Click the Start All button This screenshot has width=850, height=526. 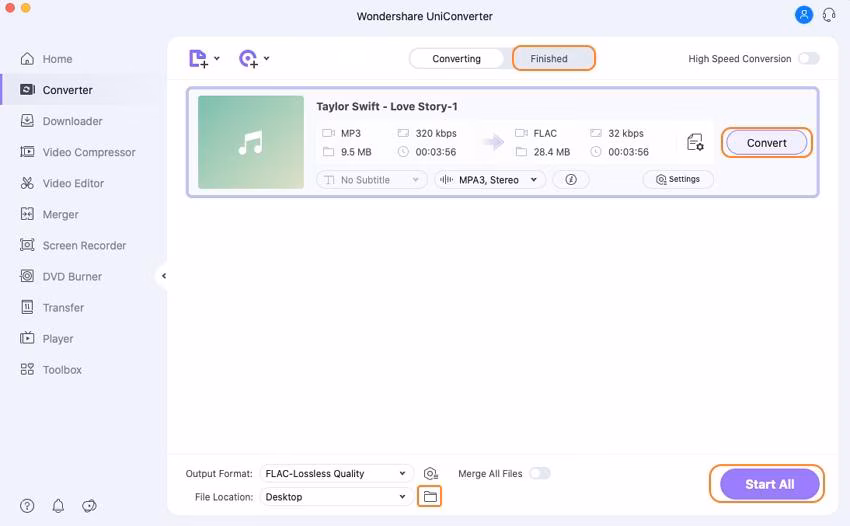coord(769,484)
